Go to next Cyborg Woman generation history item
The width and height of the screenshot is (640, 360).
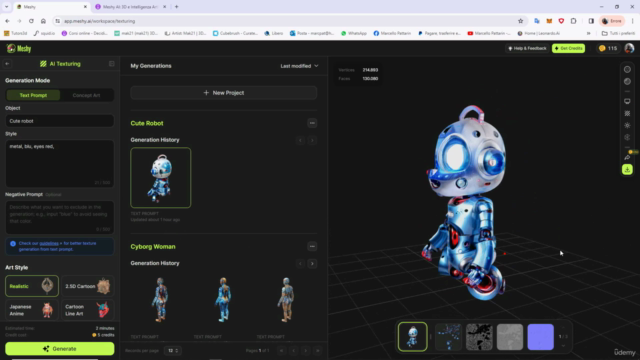click(312, 264)
